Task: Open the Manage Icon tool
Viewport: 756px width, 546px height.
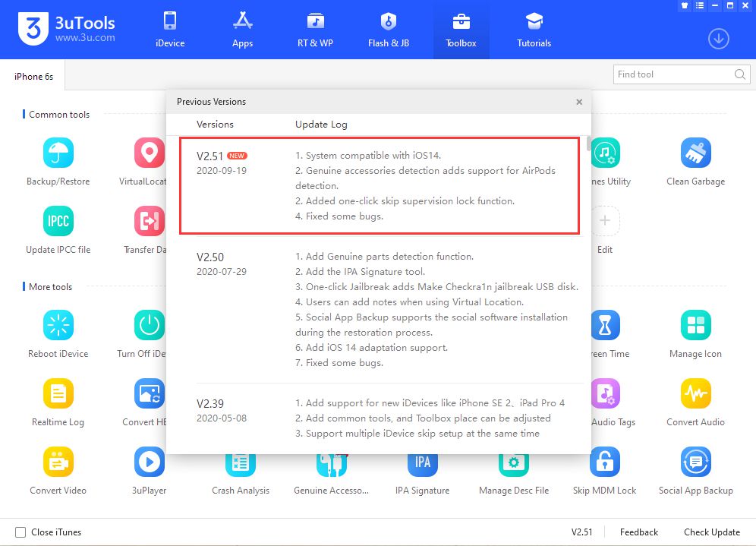Action: pos(696,325)
